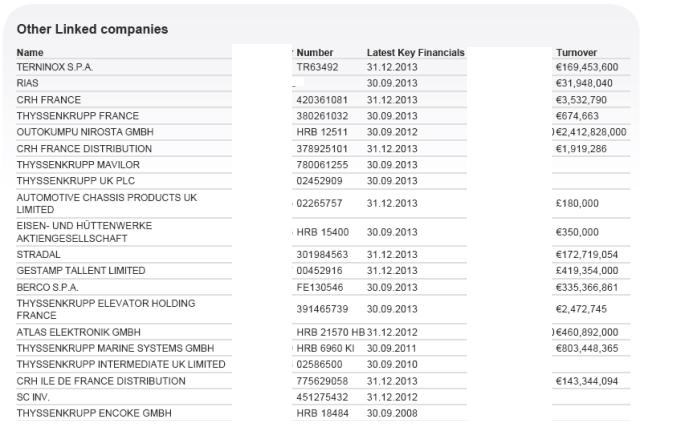Open OUTOKUMPU NIROSTA GMBH details
This screenshot has height=434, width=676.
[74, 131]
